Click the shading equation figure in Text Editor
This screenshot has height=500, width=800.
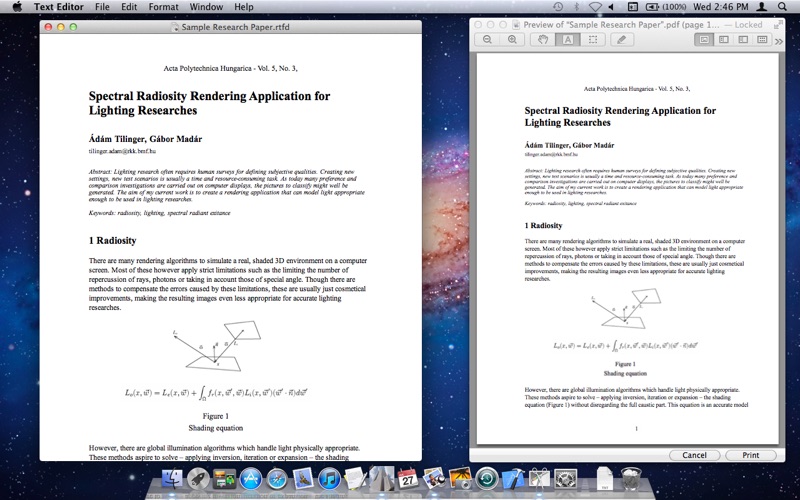coord(216,392)
